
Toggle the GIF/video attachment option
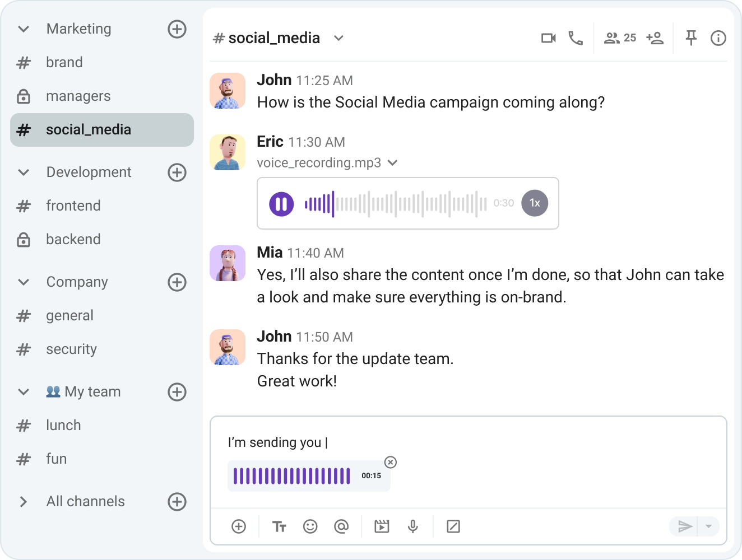(382, 526)
